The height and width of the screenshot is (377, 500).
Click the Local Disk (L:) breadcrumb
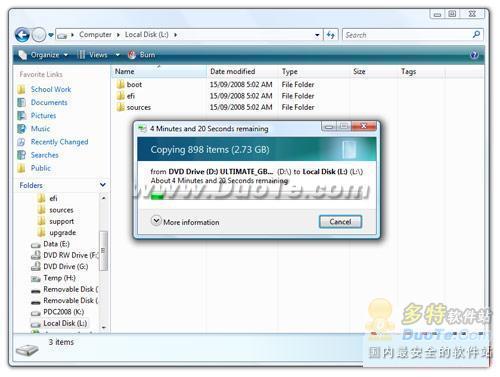[x=147, y=35]
